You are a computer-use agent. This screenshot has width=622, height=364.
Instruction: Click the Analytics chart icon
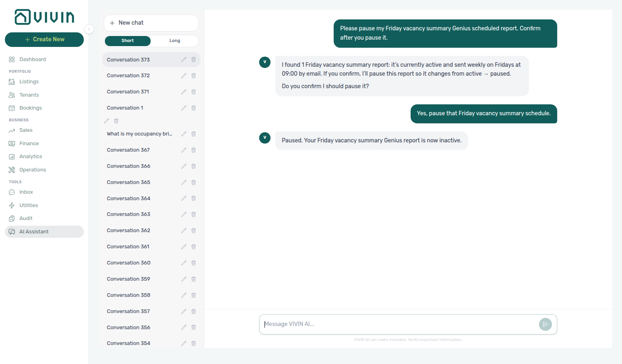pyautogui.click(x=12, y=157)
